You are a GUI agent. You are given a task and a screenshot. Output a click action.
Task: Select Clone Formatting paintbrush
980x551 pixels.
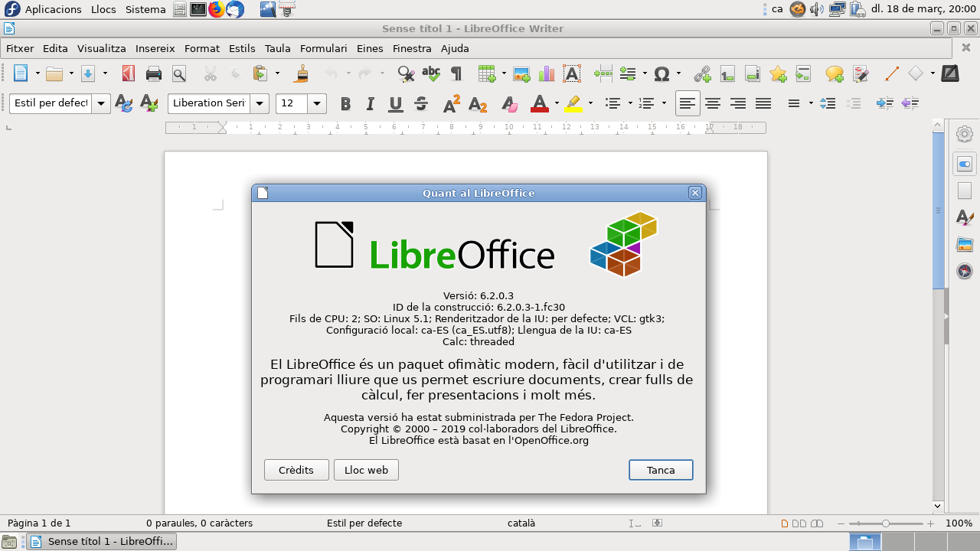point(302,74)
